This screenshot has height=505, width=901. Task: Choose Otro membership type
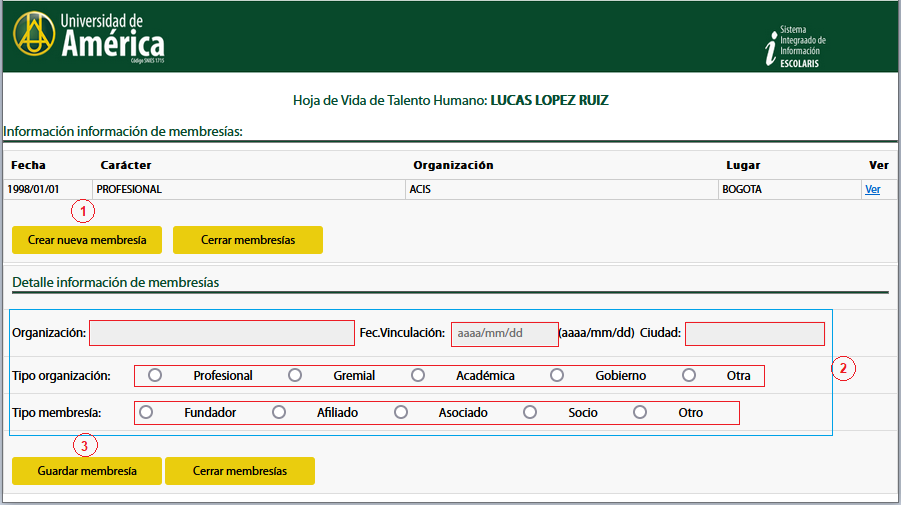coord(640,412)
